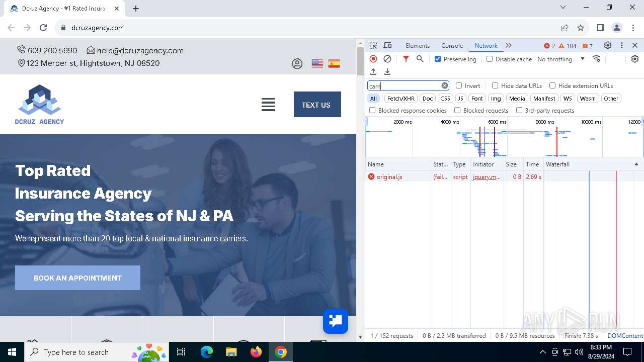Click the page vertical scrollbar thumb
This screenshot has width=644, height=362.
[x=360, y=61]
